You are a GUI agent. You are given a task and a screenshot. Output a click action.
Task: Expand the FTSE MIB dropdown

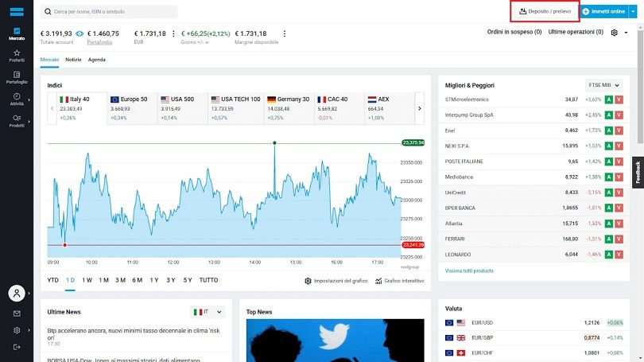(x=603, y=85)
